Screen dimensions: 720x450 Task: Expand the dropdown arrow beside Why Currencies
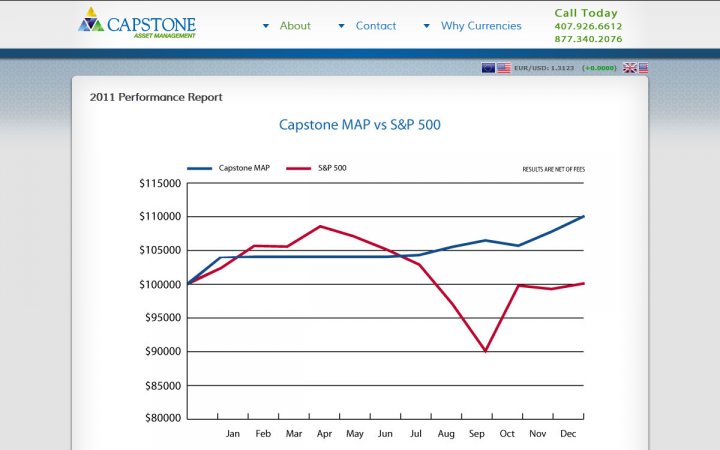[427, 26]
